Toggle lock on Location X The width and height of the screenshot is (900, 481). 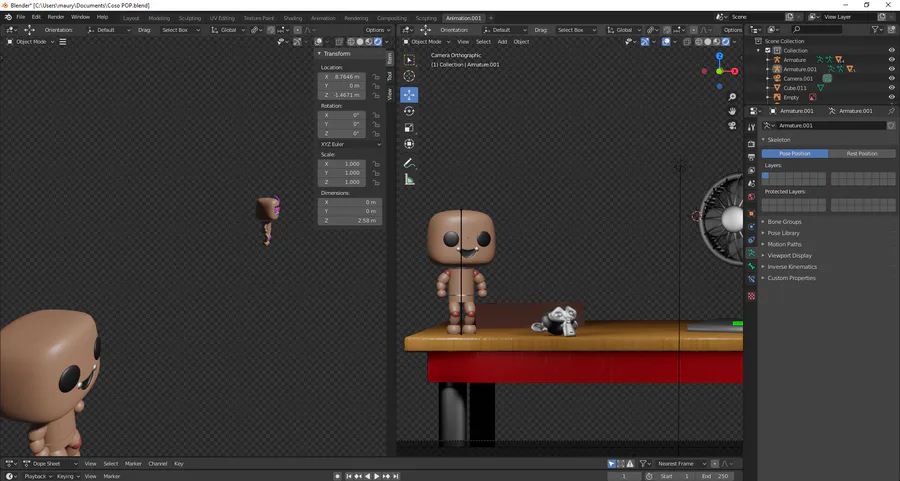[x=376, y=77]
